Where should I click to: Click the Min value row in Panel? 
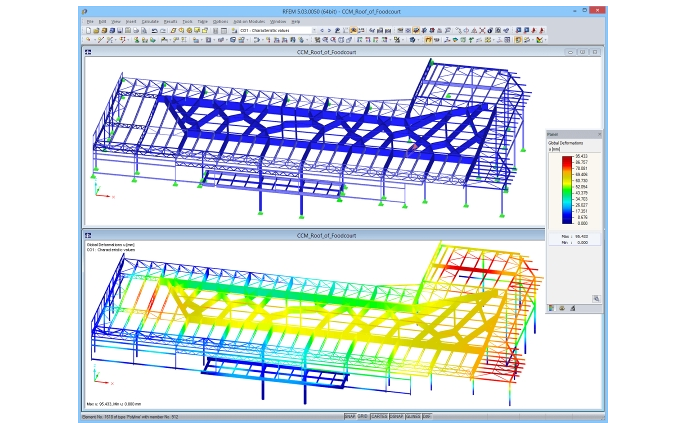click(x=575, y=242)
